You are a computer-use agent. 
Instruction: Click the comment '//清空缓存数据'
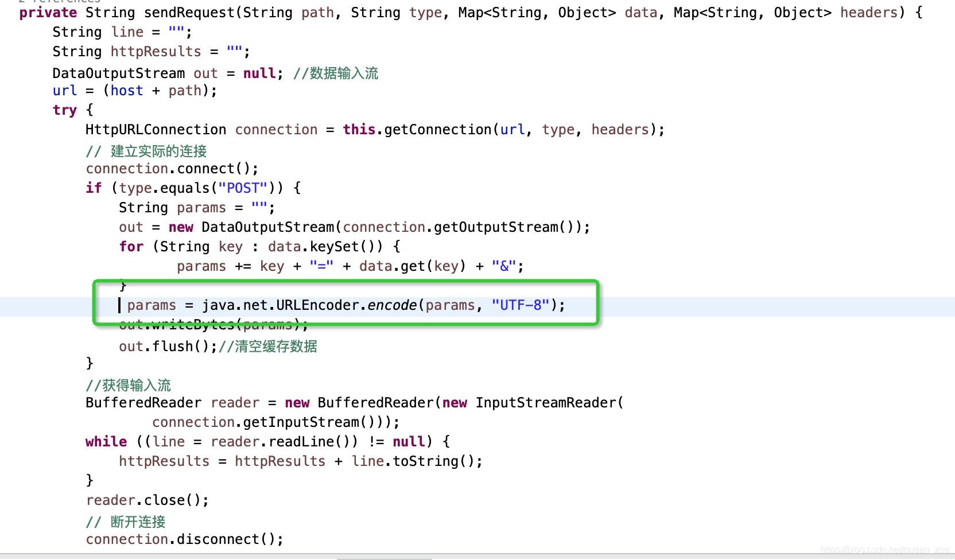click(x=268, y=347)
